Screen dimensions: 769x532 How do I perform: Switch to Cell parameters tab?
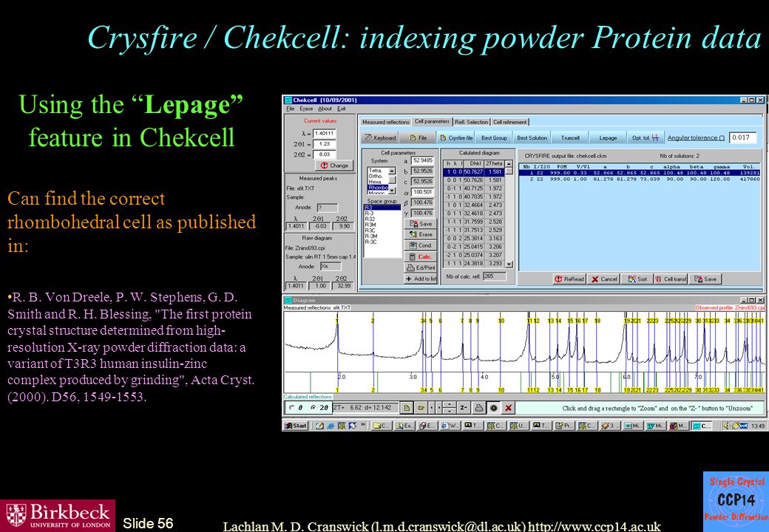tap(432, 121)
